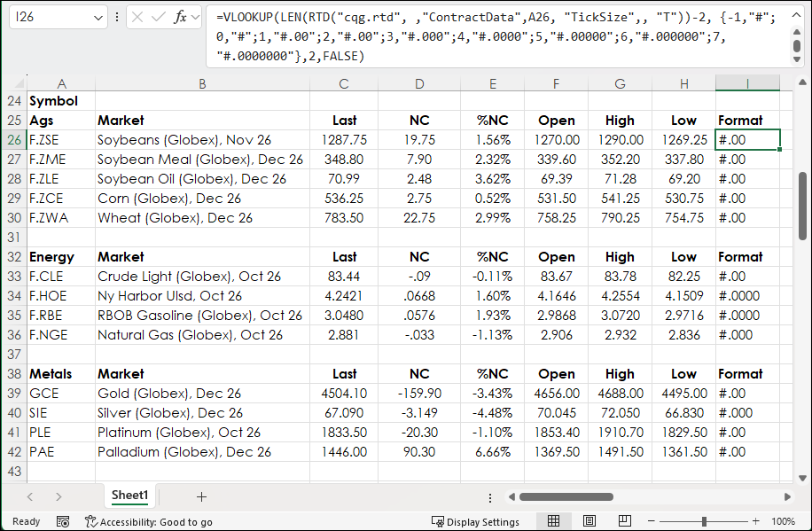Select Wheat Open value 758.25
This screenshot has height=531, width=812.
(556, 218)
